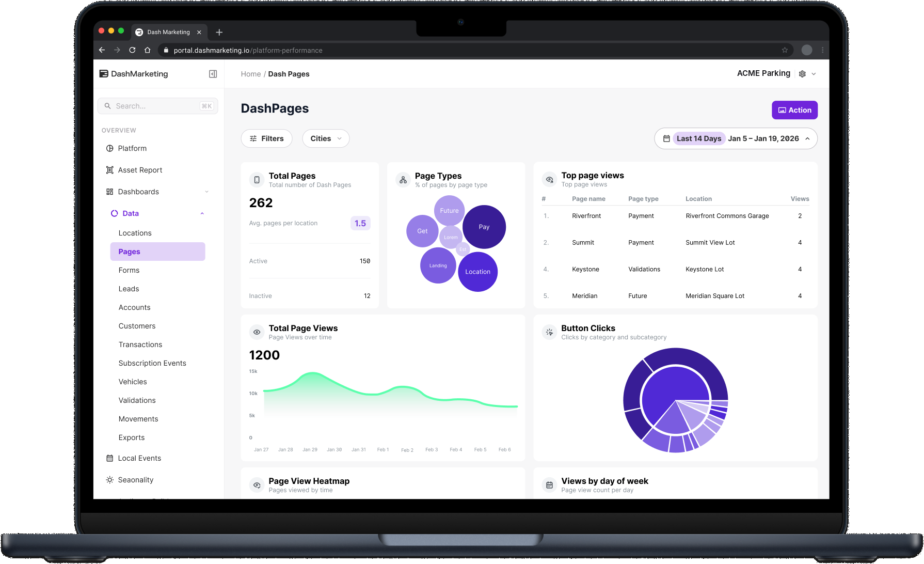Open Asset Report in sidebar
This screenshot has height=564, width=924.
tap(140, 170)
